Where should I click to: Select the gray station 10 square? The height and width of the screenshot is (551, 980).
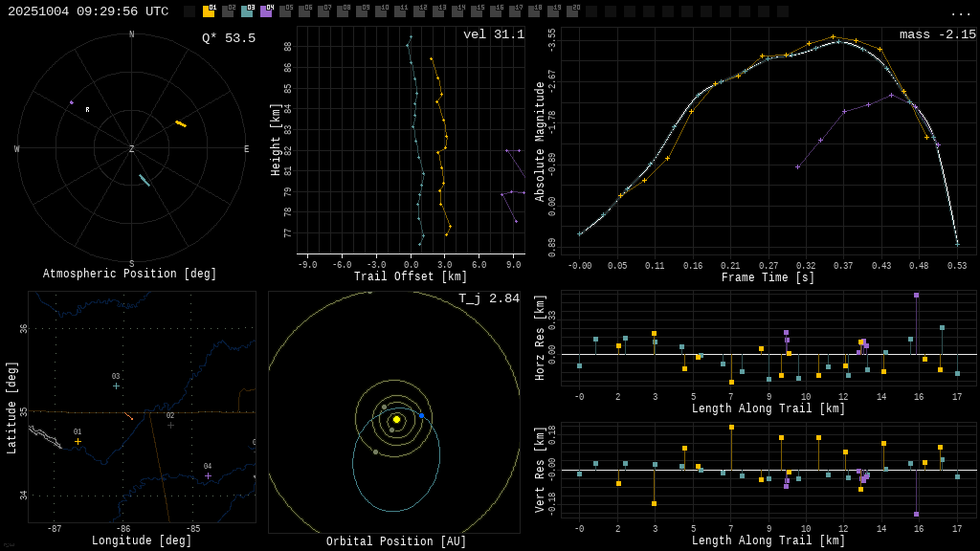pos(381,11)
